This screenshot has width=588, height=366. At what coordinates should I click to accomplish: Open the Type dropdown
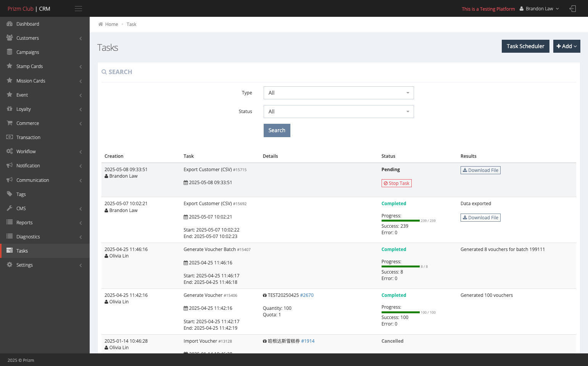338,93
